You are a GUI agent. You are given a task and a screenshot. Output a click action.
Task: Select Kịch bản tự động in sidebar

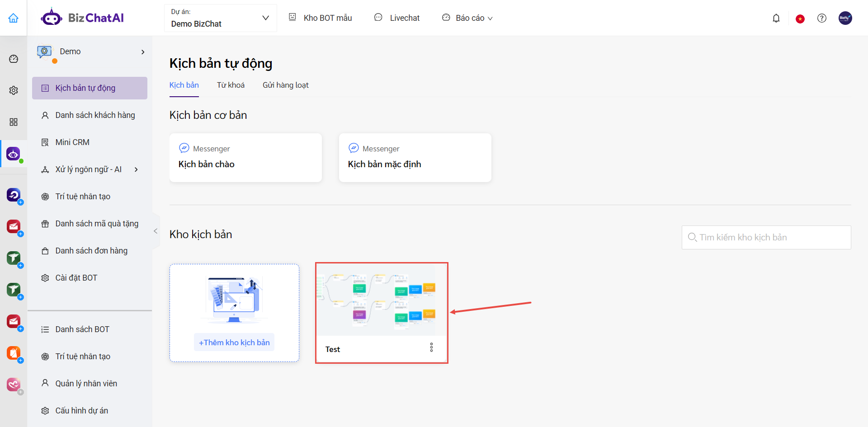click(90, 88)
